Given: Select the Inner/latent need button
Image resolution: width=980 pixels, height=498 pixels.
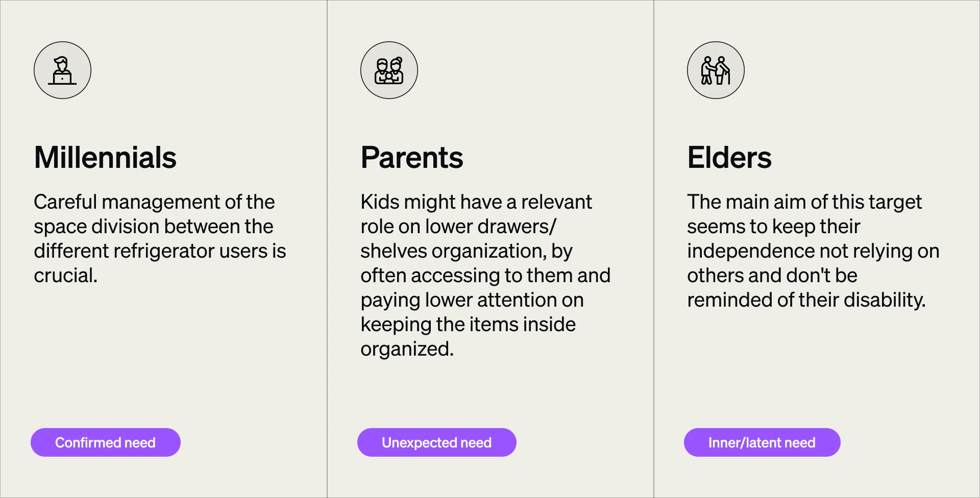Looking at the screenshot, I should point(762,442).
